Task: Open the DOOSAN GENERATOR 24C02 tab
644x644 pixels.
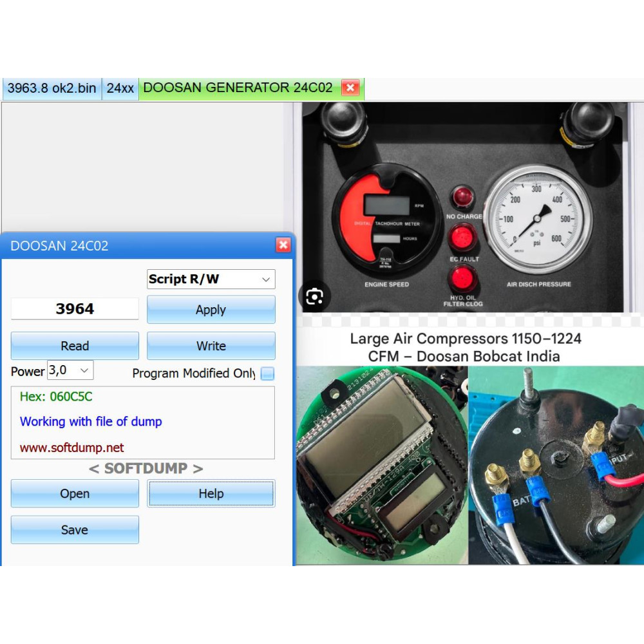Action: 238,88
